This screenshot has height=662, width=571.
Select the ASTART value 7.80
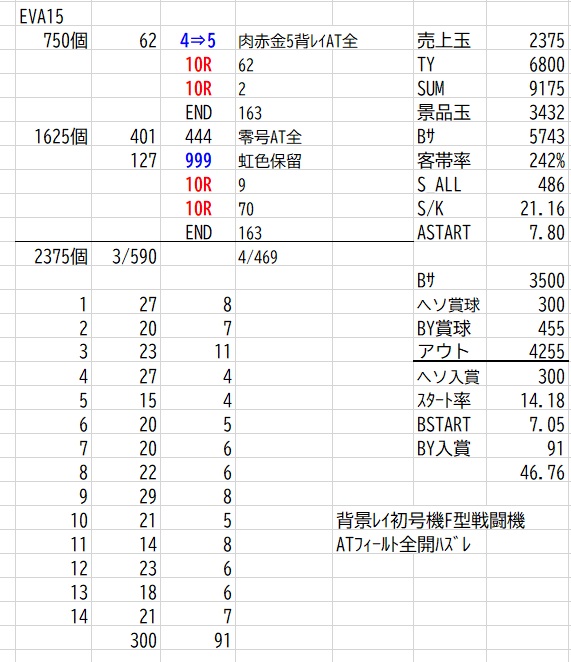point(528,233)
